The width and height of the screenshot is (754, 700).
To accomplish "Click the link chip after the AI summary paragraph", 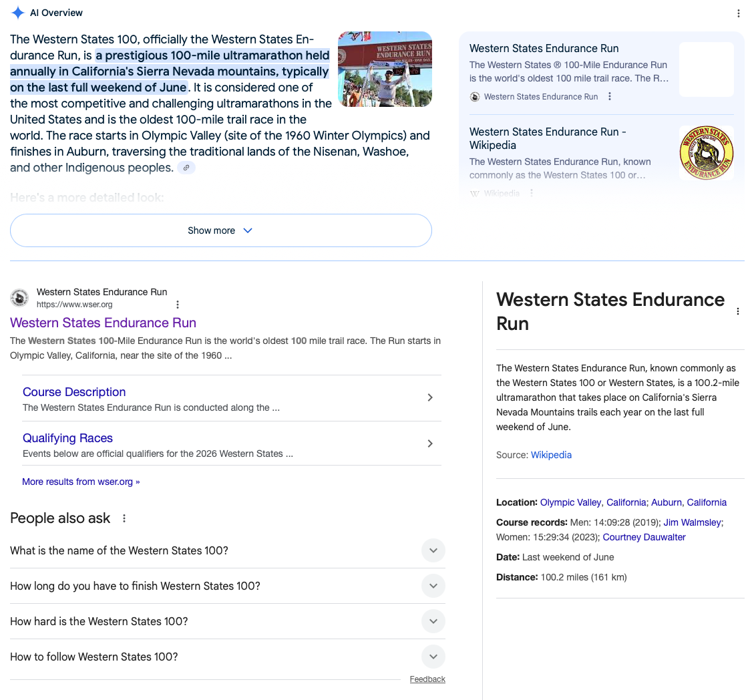I will click(x=186, y=168).
